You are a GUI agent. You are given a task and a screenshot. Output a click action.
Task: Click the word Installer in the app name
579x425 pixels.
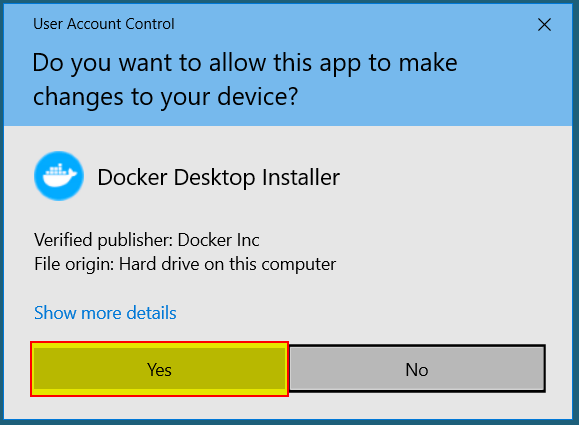301,177
